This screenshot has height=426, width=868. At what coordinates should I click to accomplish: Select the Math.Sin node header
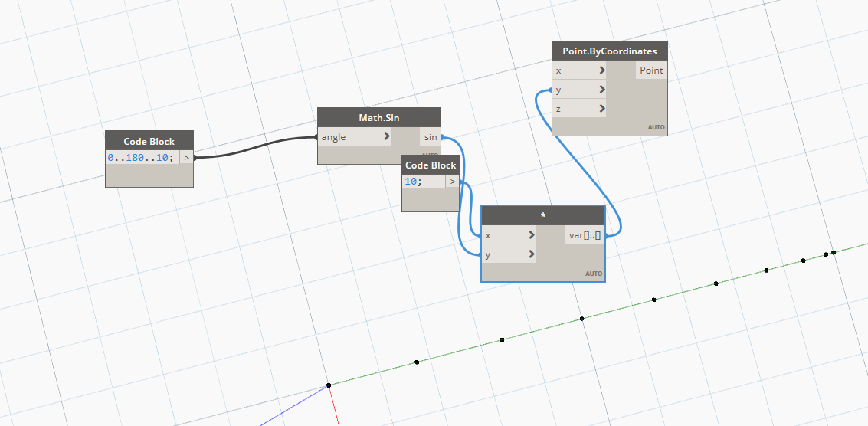[379, 118]
